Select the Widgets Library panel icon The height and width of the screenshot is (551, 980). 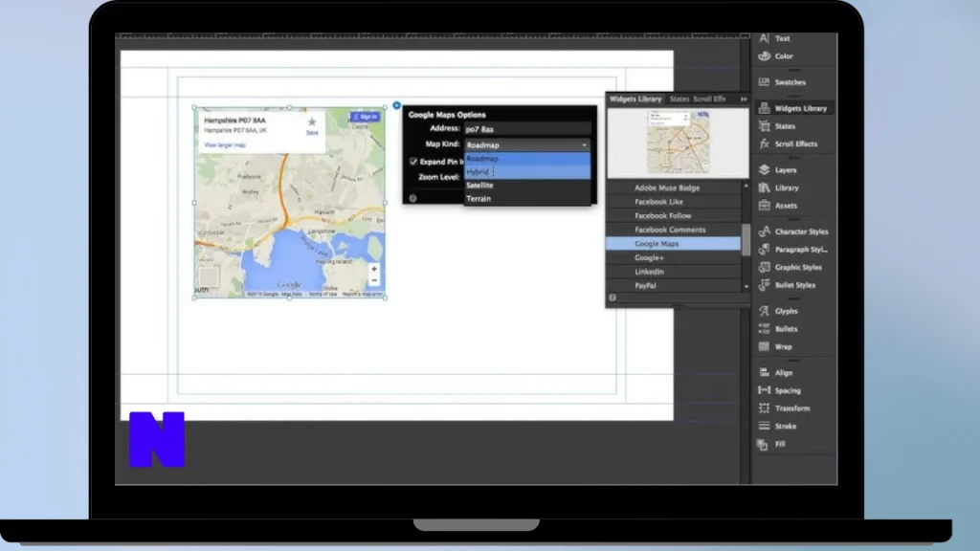(x=764, y=108)
